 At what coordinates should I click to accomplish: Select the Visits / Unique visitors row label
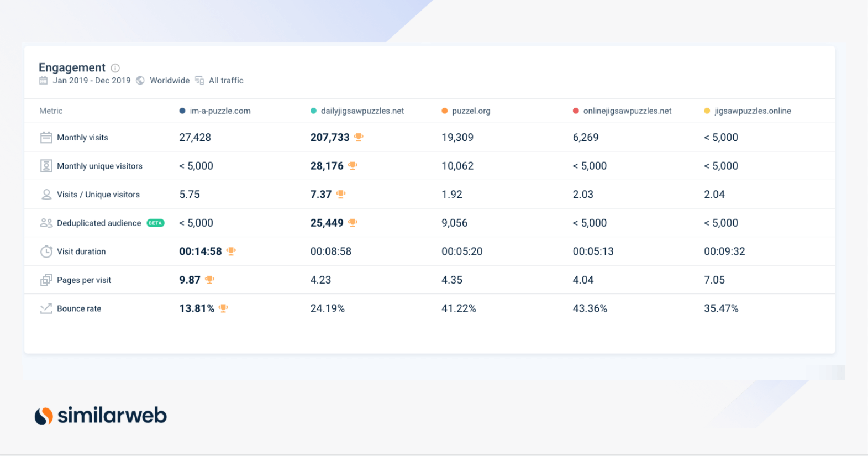click(x=98, y=195)
